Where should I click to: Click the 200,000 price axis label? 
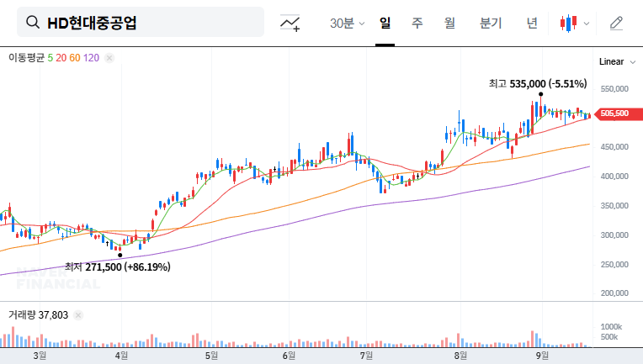point(614,293)
